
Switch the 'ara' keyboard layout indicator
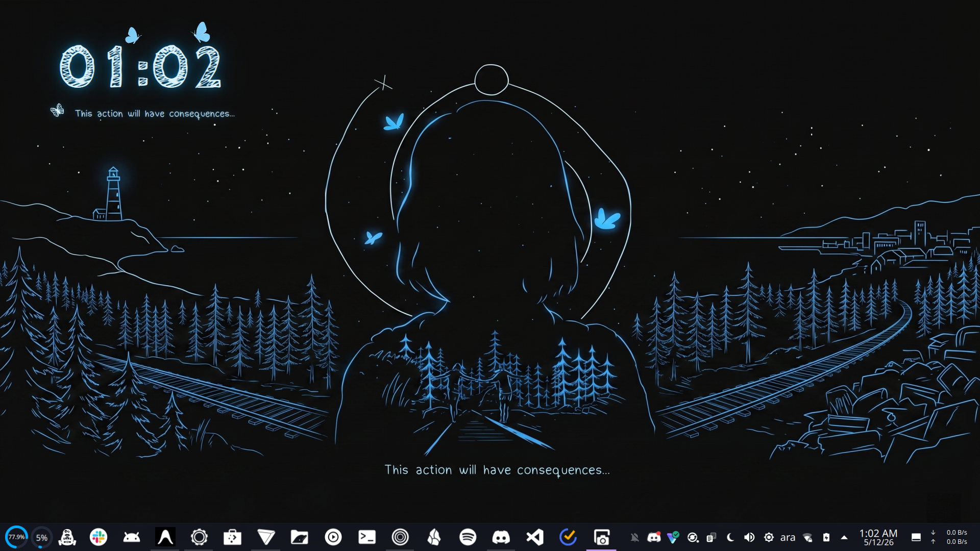click(x=788, y=537)
